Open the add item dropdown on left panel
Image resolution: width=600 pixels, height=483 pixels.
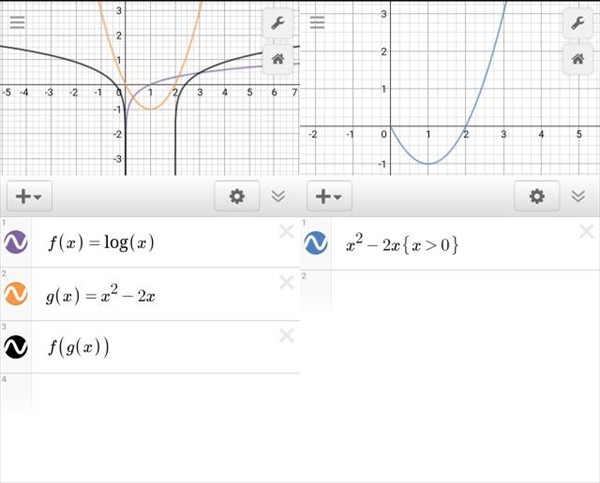pyautogui.click(x=29, y=196)
